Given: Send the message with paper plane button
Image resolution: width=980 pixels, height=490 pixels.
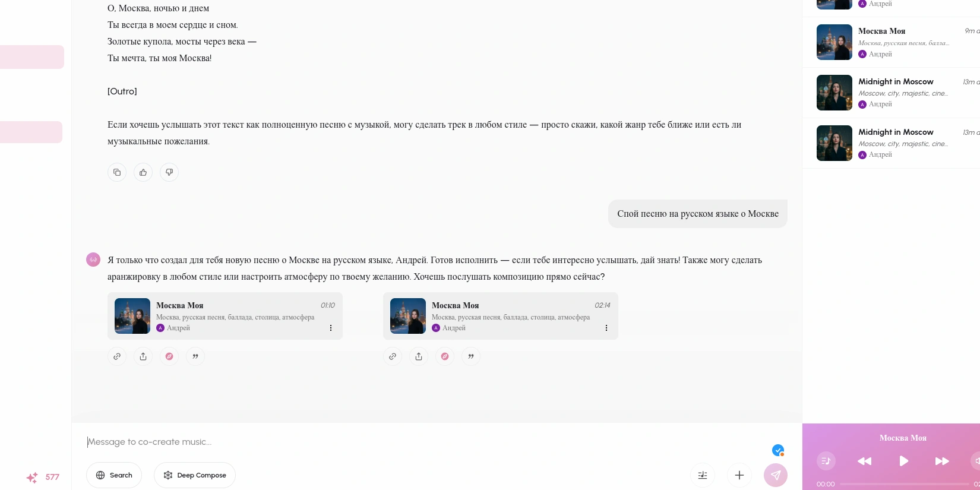Looking at the screenshot, I should 776,475.
